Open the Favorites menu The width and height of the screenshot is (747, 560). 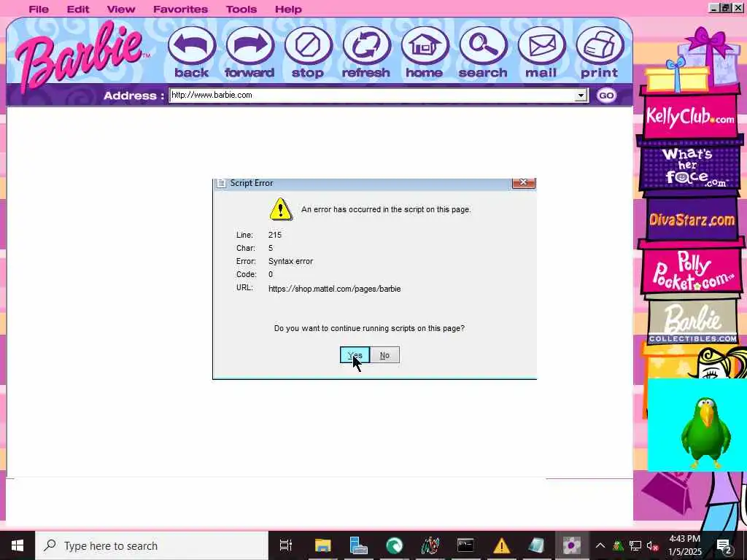click(x=180, y=9)
